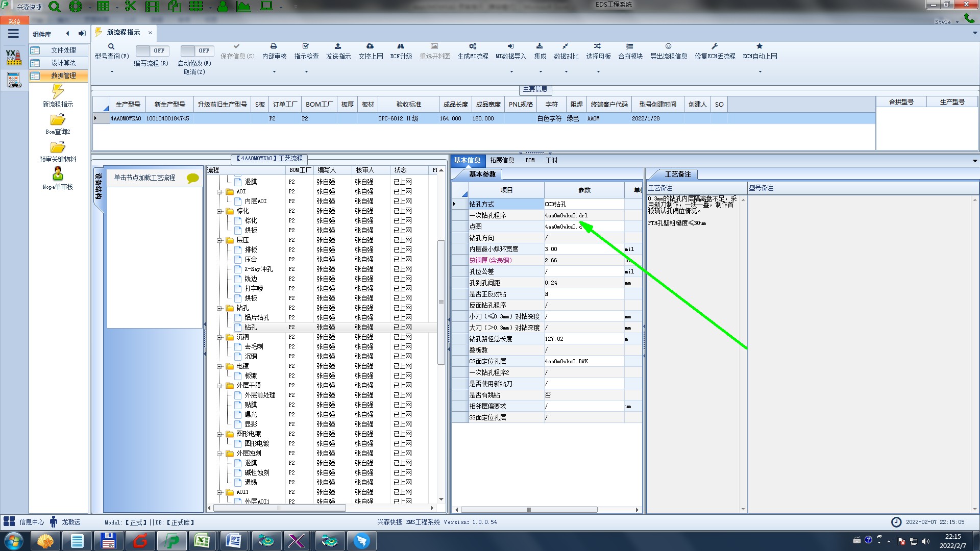The height and width of the screenshot is (551, 980).
Task: Collapse the 外层干膜 folder in process tree
Action: coord(219,386)
